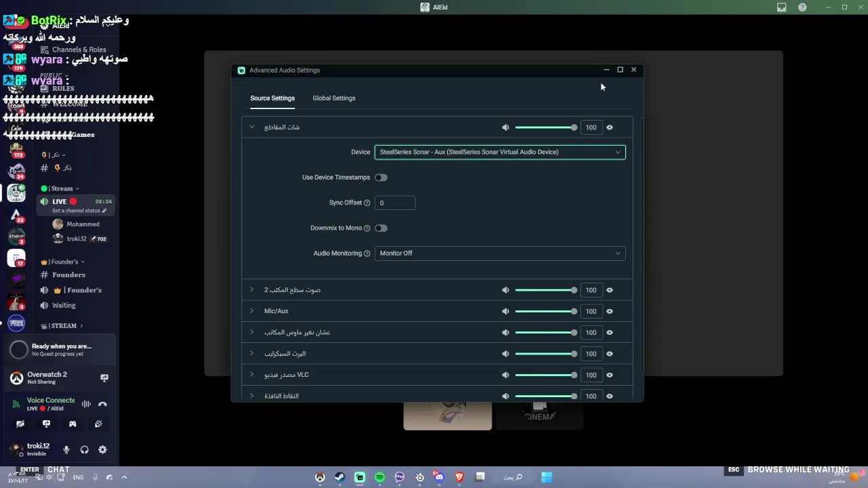
Task: Switch to Global Settings tab
Action: 334,98
